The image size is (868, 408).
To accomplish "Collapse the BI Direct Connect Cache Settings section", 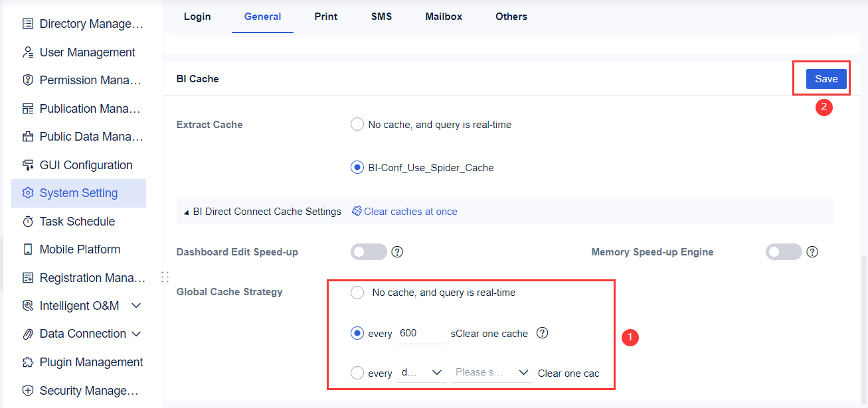I will [187, 212].
